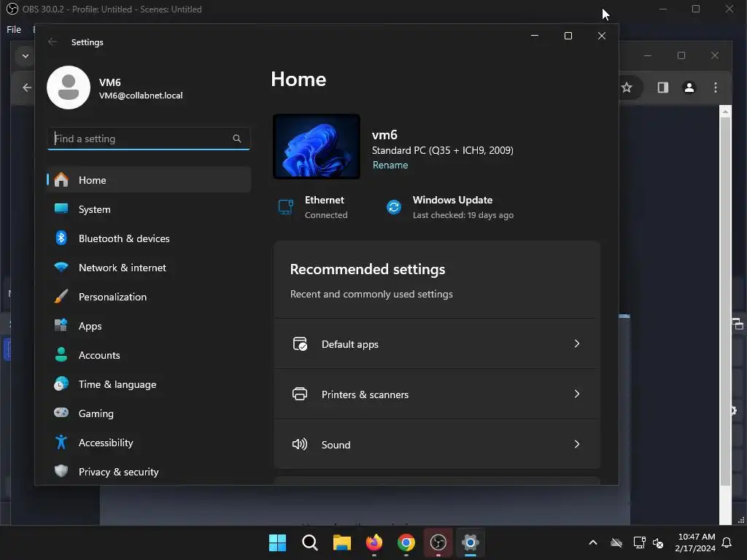Expand Sound row chevron
The width and height of the screenshot is (747, 560).
point(577,444)
